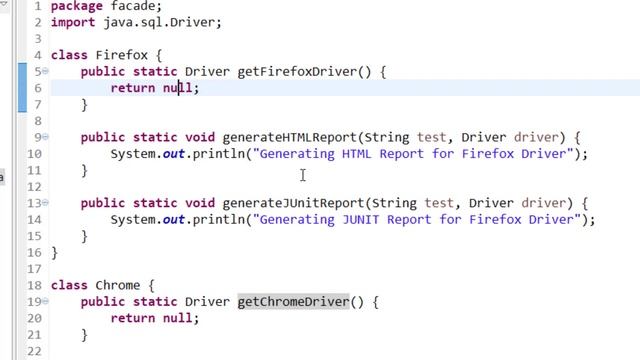Click parameter 'test' on line 13
This screenshot has height=360, width=640.
(x=439, y=203)
